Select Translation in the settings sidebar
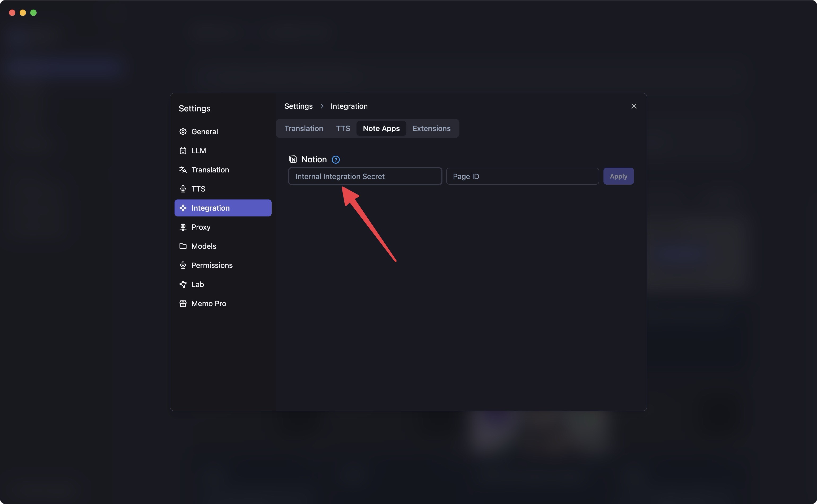817x504 pixels. point(223,170)
